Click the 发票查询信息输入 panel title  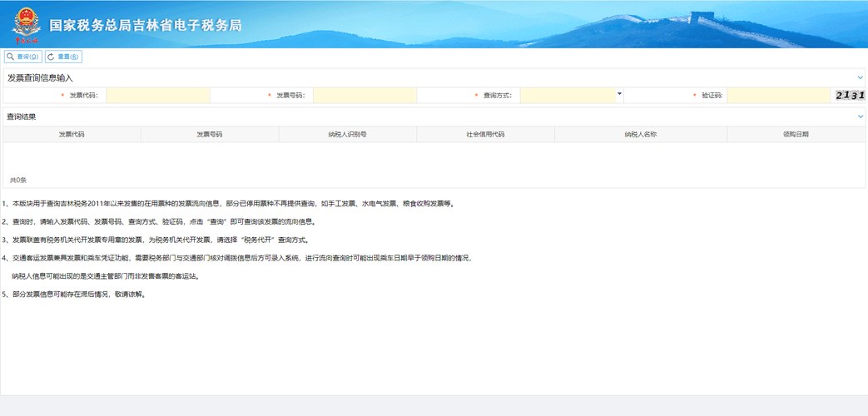(41, 77)
